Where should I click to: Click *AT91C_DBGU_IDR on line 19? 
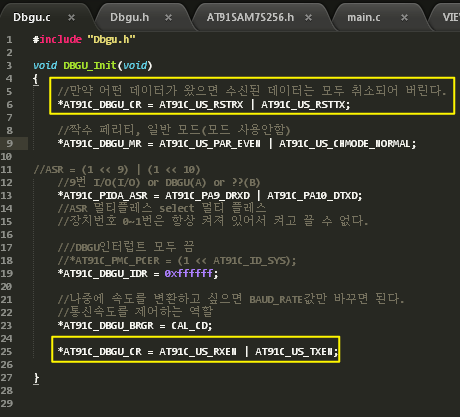103,274
